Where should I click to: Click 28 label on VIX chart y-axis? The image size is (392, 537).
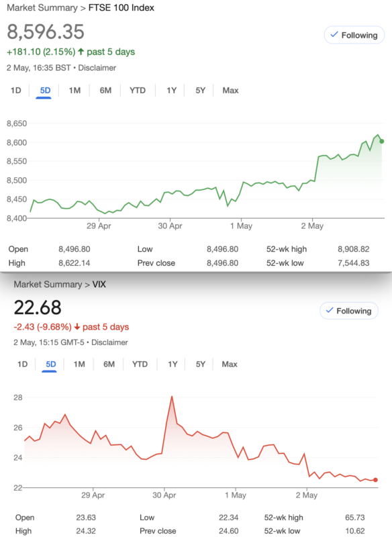tap(18, 397)
